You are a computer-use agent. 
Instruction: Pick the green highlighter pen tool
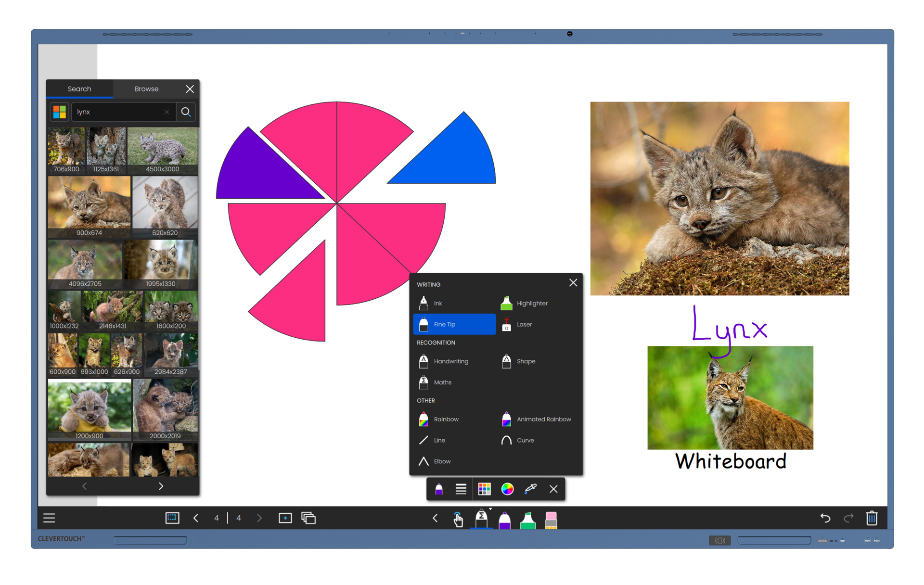(528, 520)
